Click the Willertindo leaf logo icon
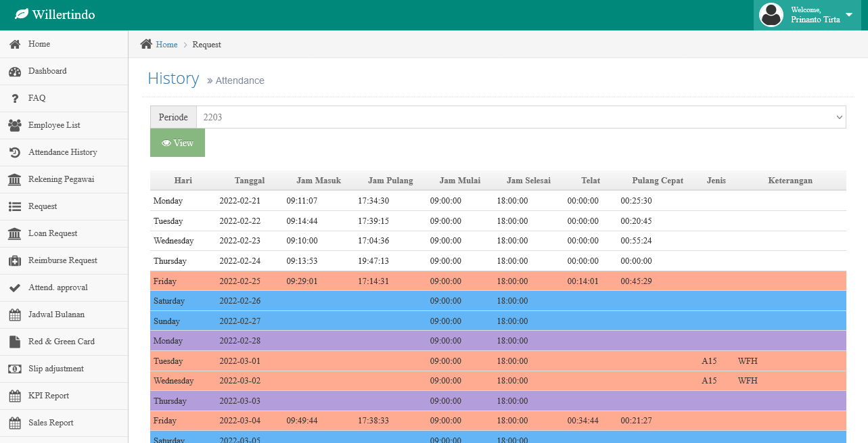Viewport: 868px width, 443px height. coord(22,14)
